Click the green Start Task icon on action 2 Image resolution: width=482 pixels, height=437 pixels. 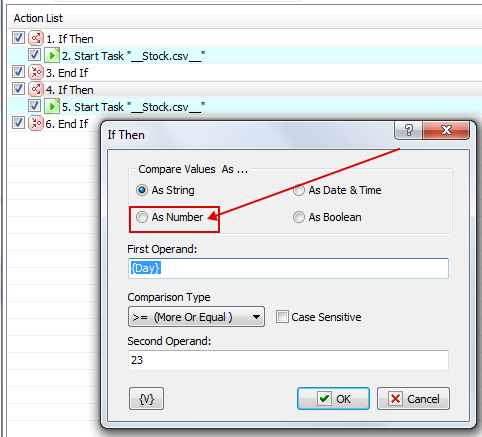[x=52, y=55]
